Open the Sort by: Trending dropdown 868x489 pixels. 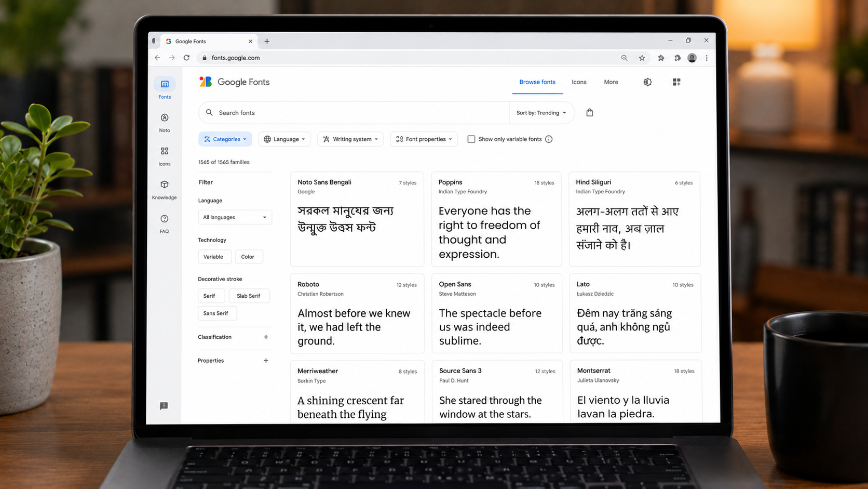coord(541,113)
